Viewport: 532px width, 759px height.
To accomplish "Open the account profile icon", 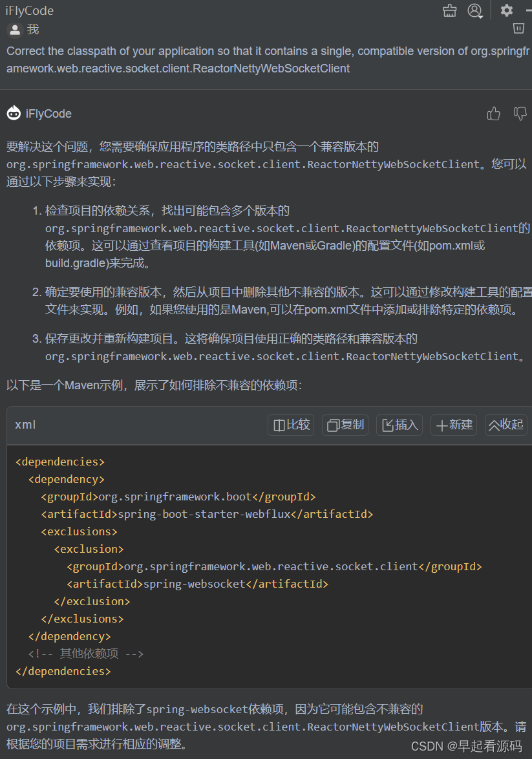I will pyautogui.click(x=475, y=10).
